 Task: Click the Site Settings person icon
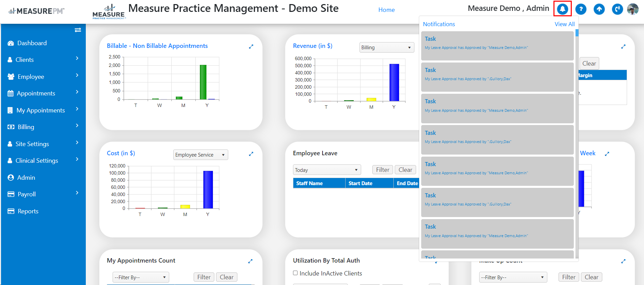10,144
